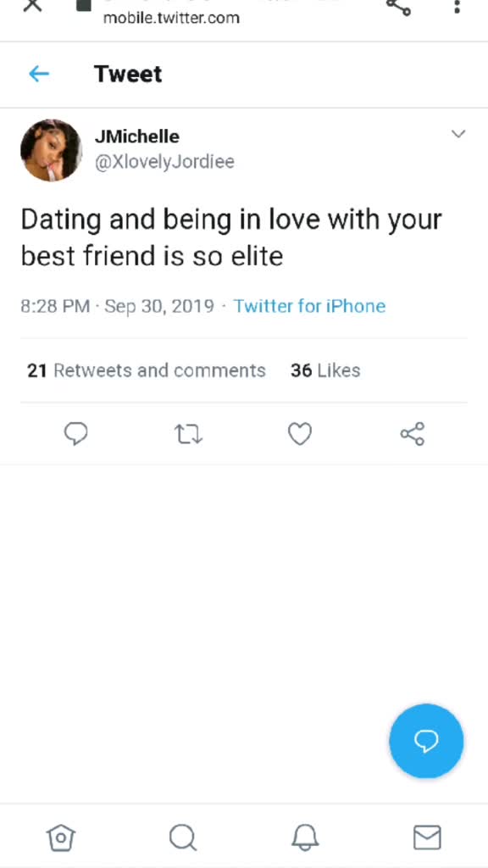Open Messages envelope icon
Image resolution: width=488 pixels, height=868 pixels.
427,837
